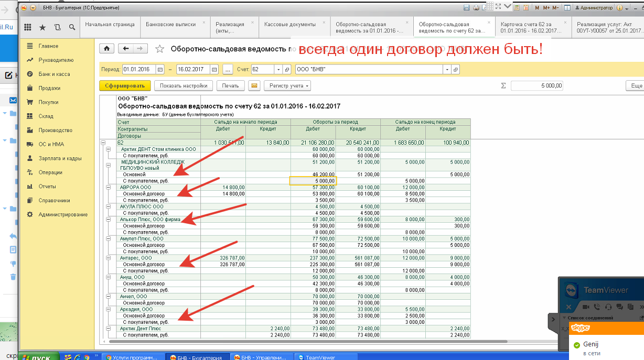The height and width of the screenshot is (360, 644).
Task: Navigate back with the left arrow
Action: pyautogui.click(x=126, y=49)
